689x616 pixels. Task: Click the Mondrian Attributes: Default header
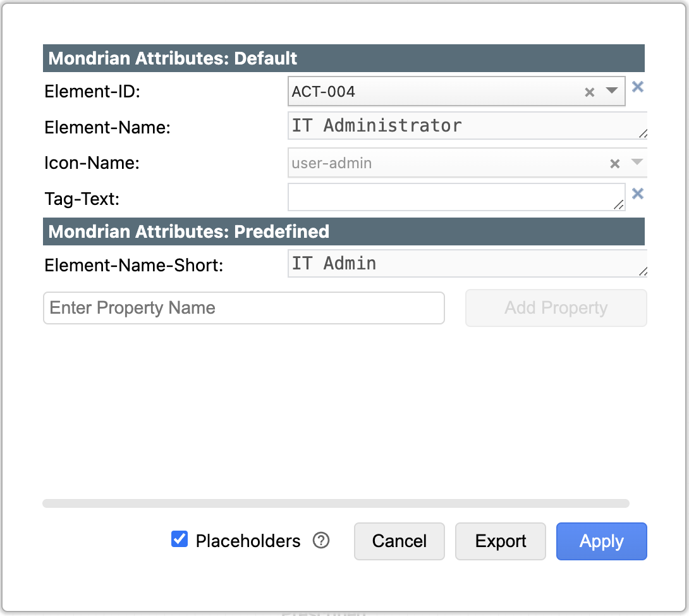(343, 59)
